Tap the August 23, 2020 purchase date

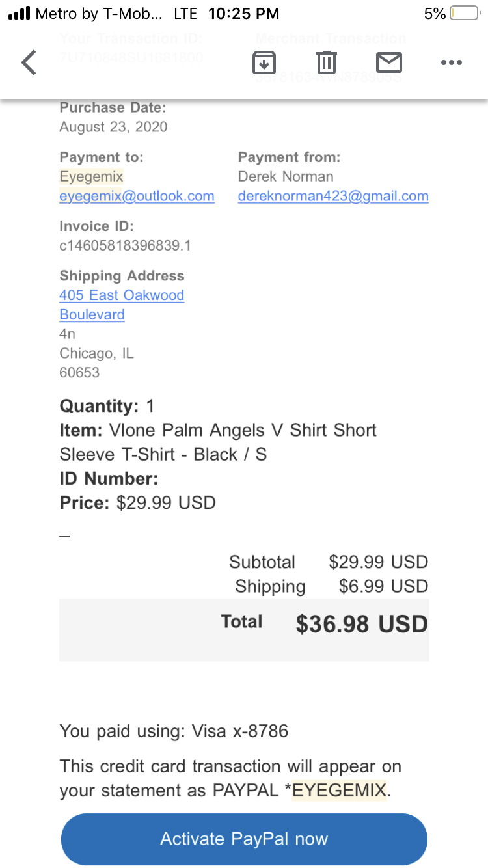(113, 127)
